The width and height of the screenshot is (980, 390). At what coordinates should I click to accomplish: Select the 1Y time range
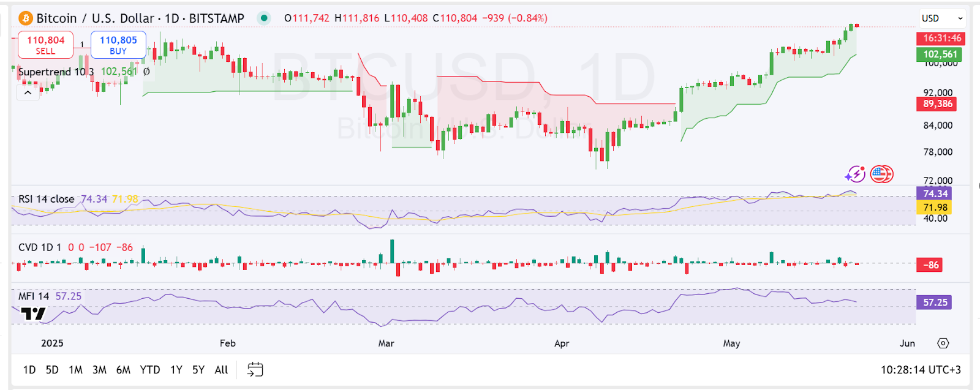[x=176, y=370]
